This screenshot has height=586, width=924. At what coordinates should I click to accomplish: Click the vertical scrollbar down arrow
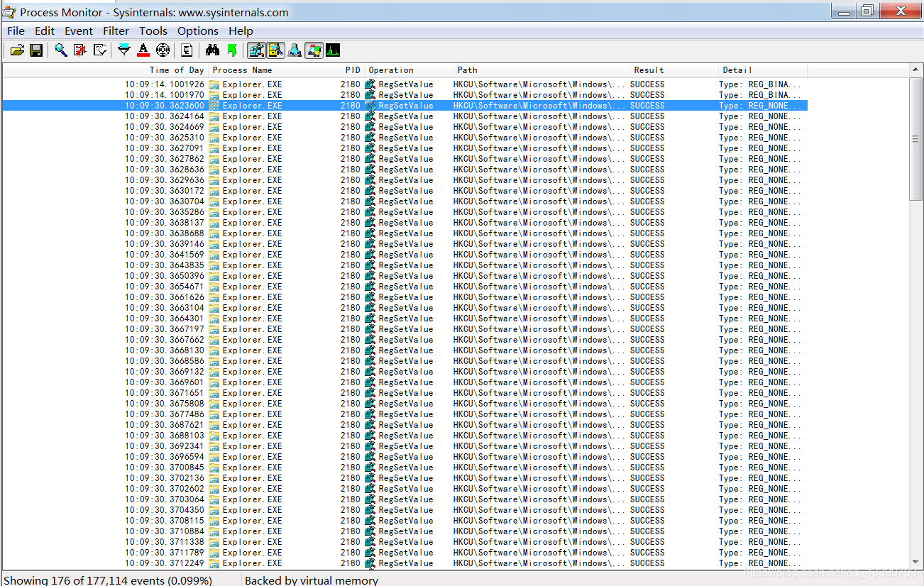[916, 562]
